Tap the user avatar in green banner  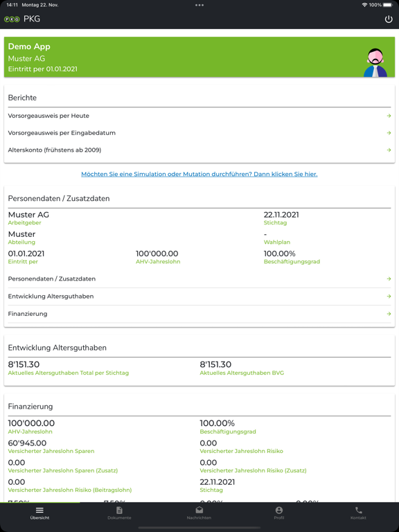pyautogui.click(x=375, y=63)
